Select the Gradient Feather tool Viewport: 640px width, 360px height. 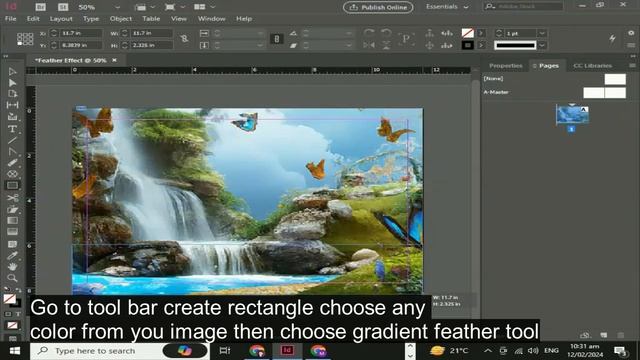click(x=12, y=231)
